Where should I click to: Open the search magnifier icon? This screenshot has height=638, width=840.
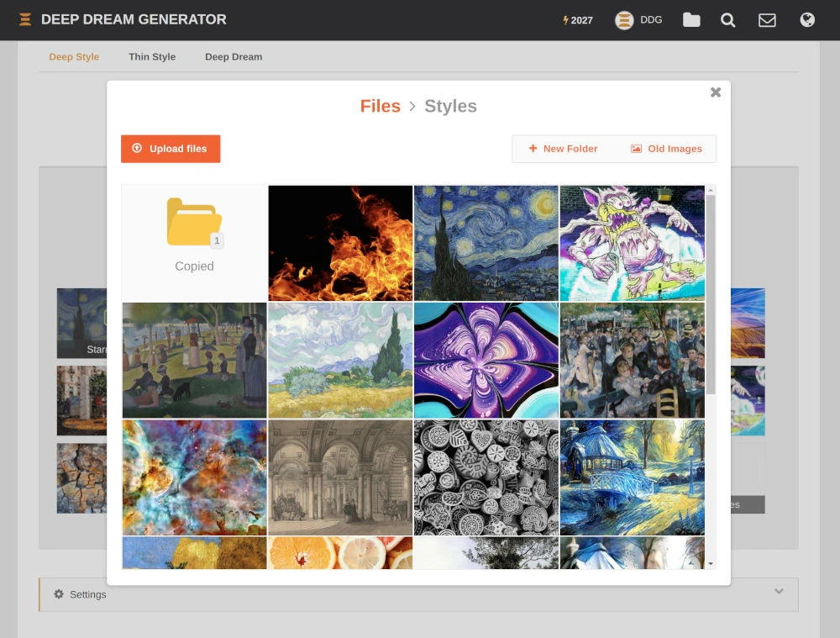coord(727,20)
